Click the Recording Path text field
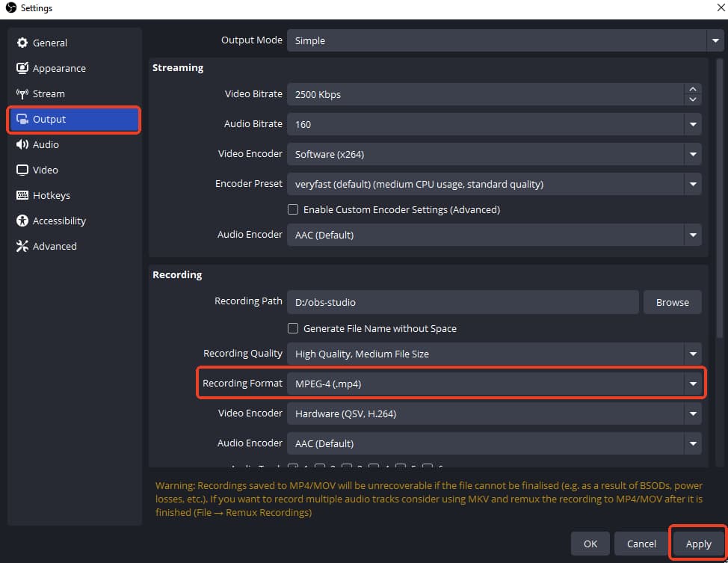 click(x=463, y=302)
